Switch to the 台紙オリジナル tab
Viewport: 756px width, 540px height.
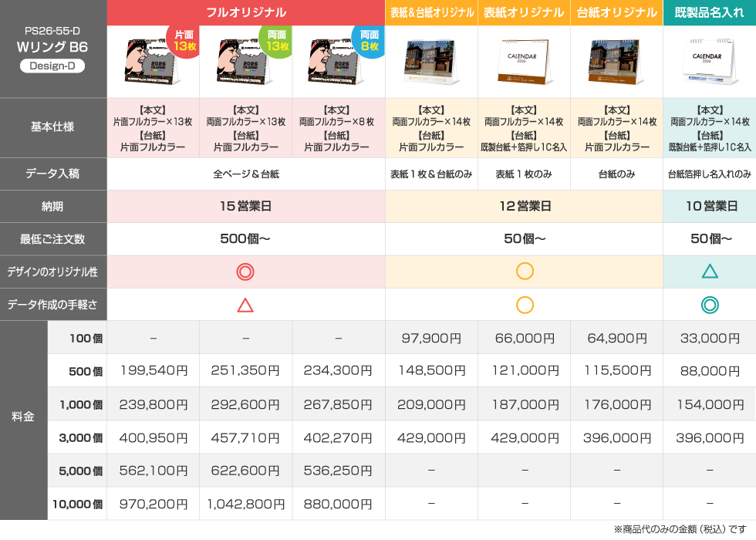[x=616, y=12]
